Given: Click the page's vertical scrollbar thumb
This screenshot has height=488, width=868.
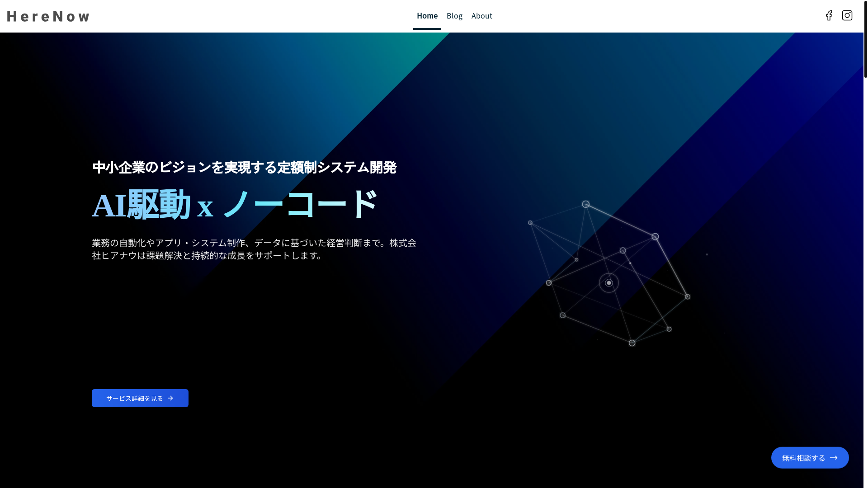Looking at the screenshot, I should (866, 39).
